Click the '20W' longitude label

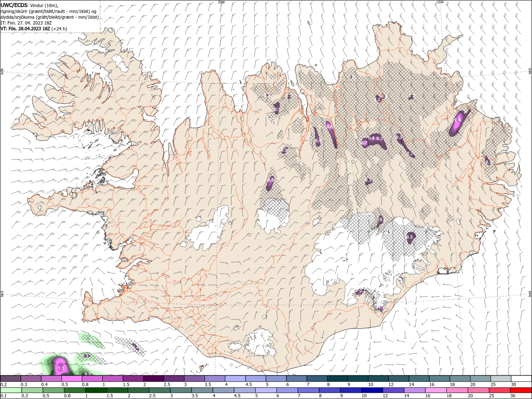(222, 2)
